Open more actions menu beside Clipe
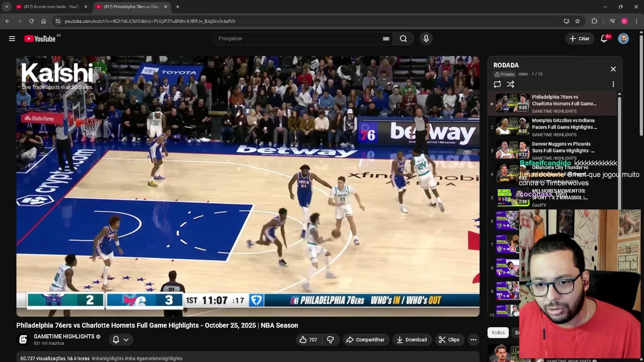The width and height of the screenshot is (644, 362). tap(473, 340)
